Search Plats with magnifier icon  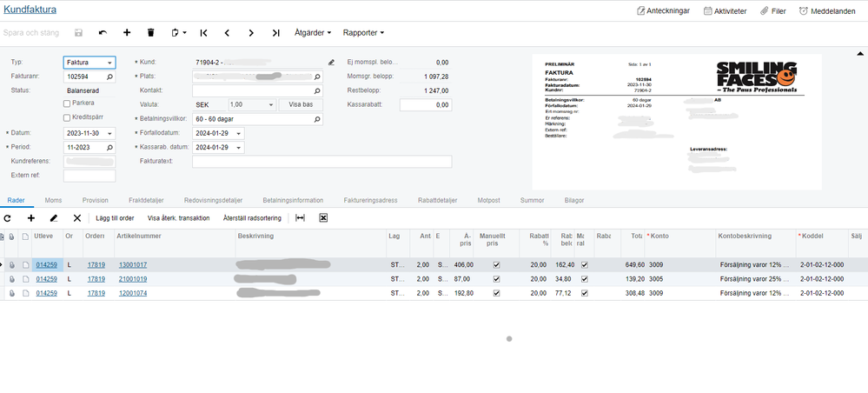point(317,77)
